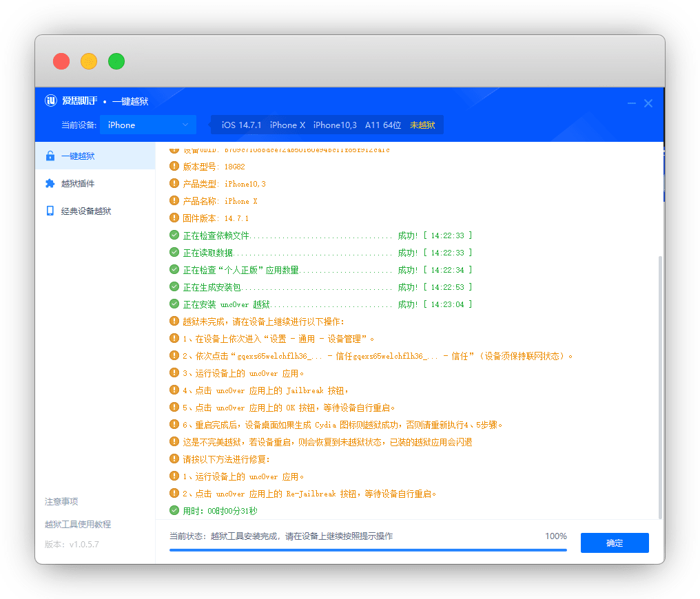Click warning icon beside step 2 依次点击
Screen dimensions: 700x599
click(x=174, y=355)
